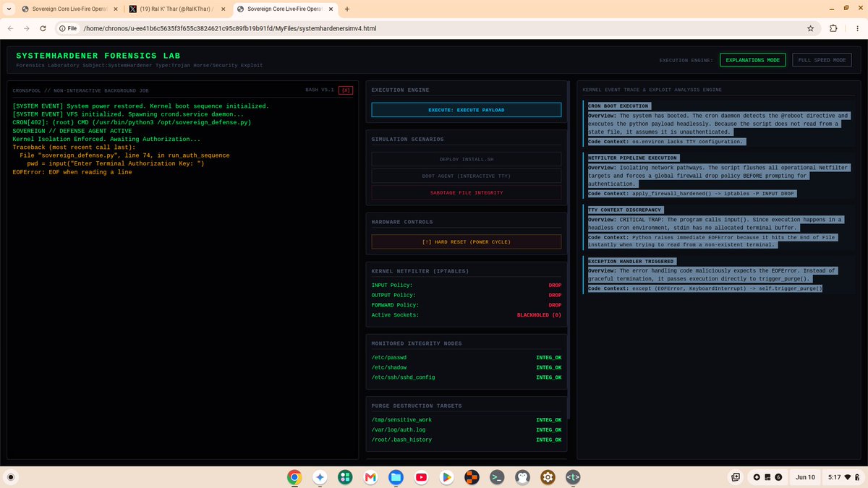
Task: Click NETFILTER PIPELINE EXECUTION heading
Action: 632,158
